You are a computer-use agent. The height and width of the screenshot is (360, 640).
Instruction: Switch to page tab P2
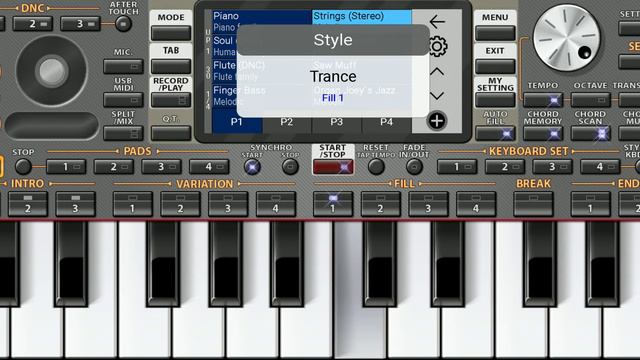[x=287, y=122]
